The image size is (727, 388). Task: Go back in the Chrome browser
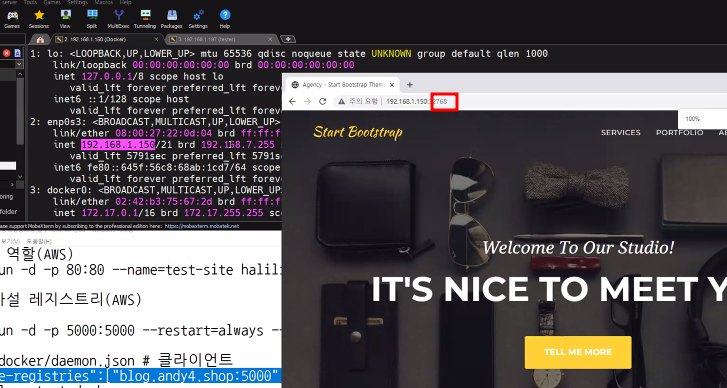coord(292,102)
